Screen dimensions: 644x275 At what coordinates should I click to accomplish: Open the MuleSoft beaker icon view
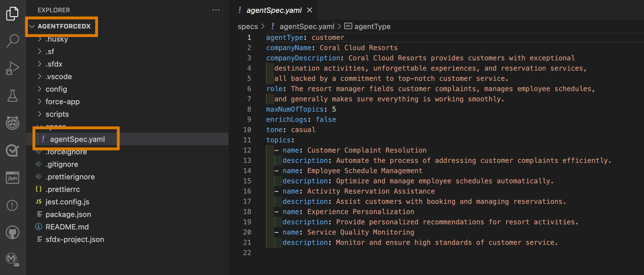click(x=12, y=259)
